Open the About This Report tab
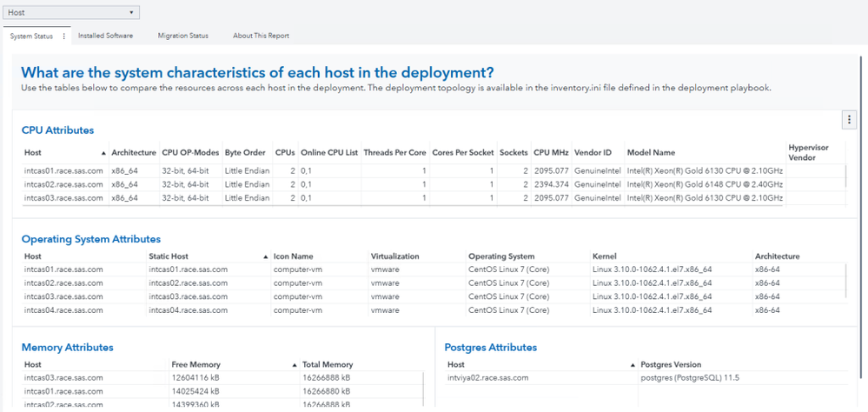This screenshot has width=868, height=412. coord(261,37)
